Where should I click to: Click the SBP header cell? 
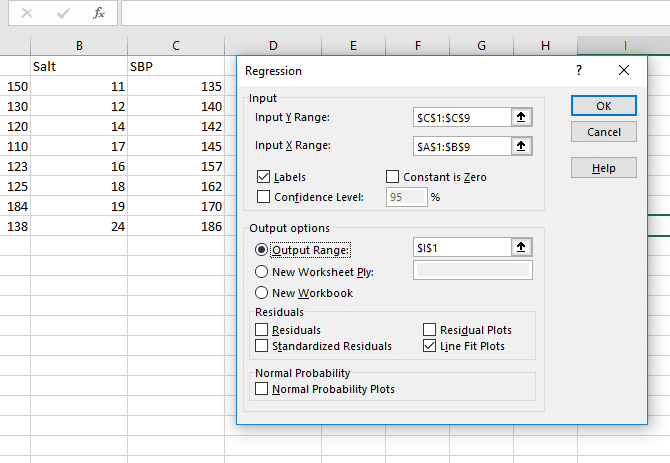coord(176,66)
